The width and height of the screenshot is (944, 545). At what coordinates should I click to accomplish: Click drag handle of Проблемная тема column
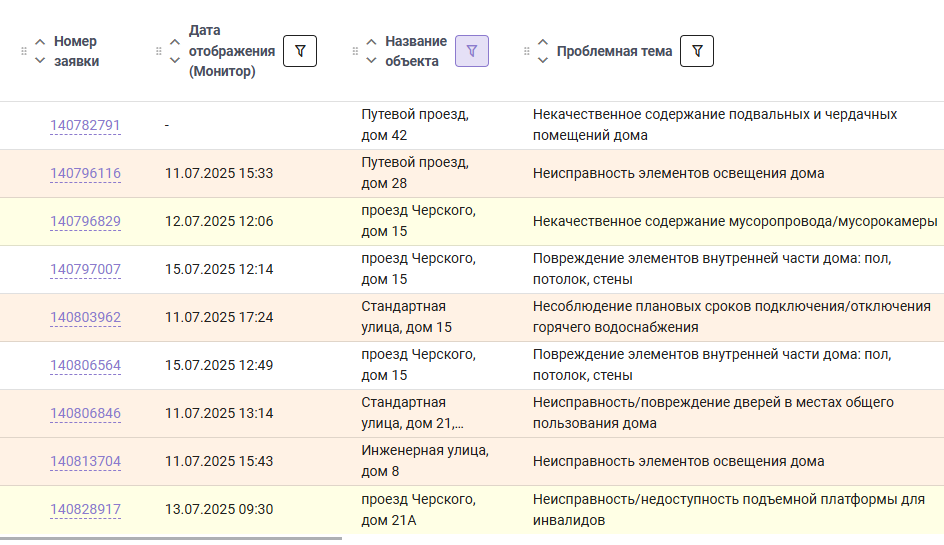pyautogui.click(x=527, y=51)
